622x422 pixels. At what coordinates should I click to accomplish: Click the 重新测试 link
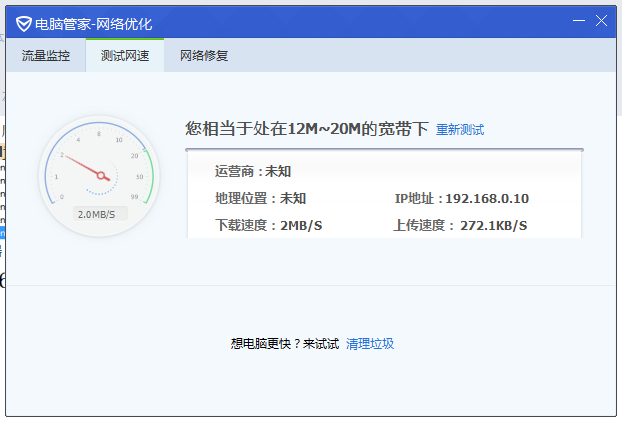[460, 130]
